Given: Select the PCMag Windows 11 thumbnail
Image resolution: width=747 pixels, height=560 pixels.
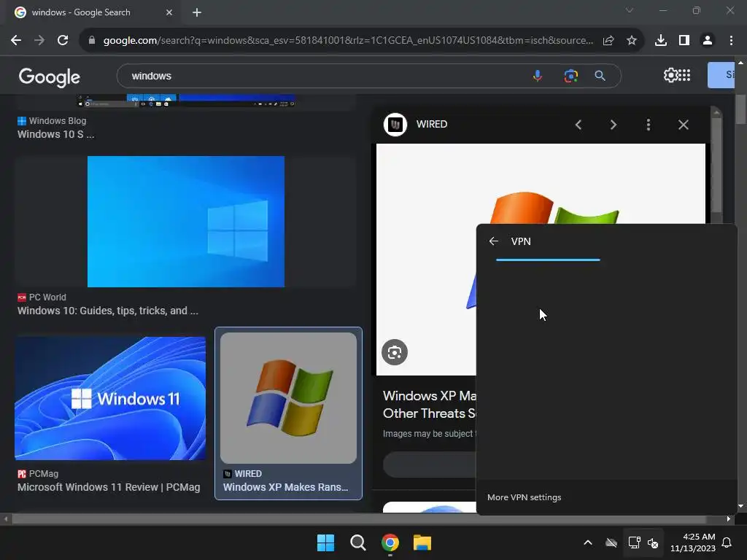Looking at the screenshot, I should click(110, 398).
